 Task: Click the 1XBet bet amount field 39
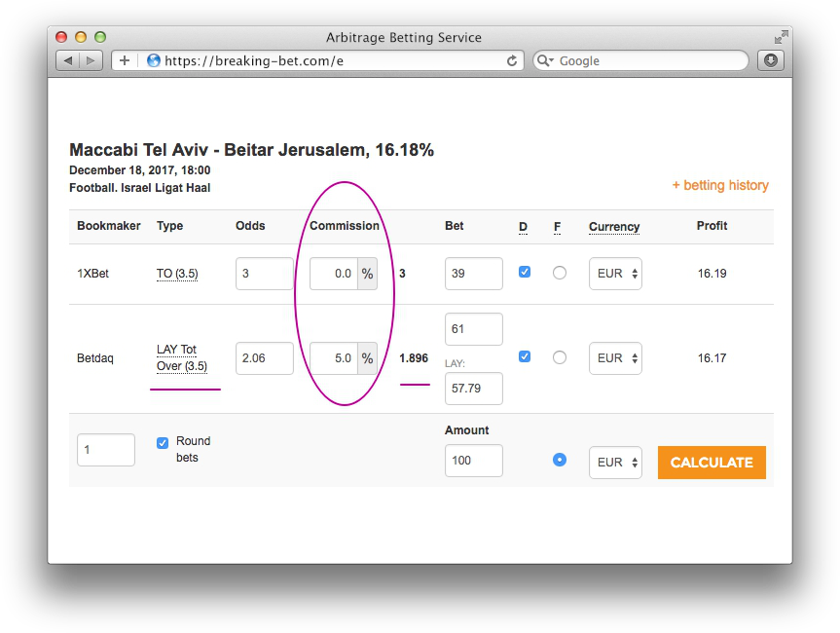[x=474, y=274]
